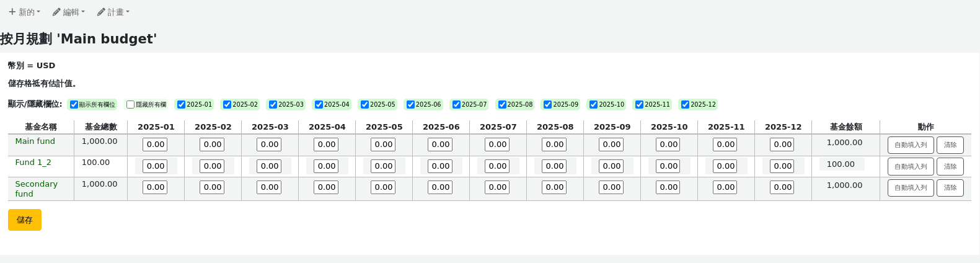Uncheck the 顯示所有欄位 checkbox
The height and width of the screenshot is (263, 980).
(x=74, y=105)
